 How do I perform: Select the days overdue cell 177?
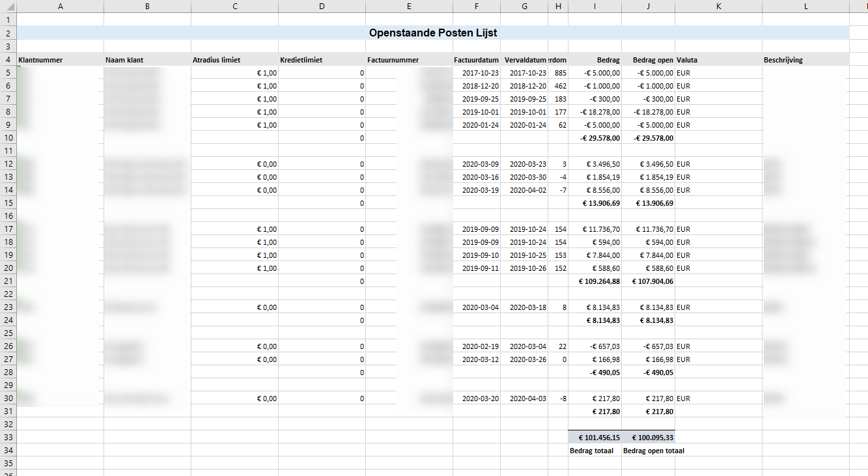click(x=558, y=111)
